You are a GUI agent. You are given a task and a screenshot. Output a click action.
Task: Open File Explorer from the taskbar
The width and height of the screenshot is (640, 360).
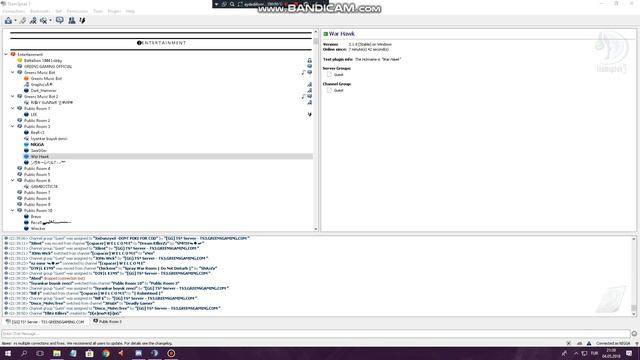tap(57, 353)
